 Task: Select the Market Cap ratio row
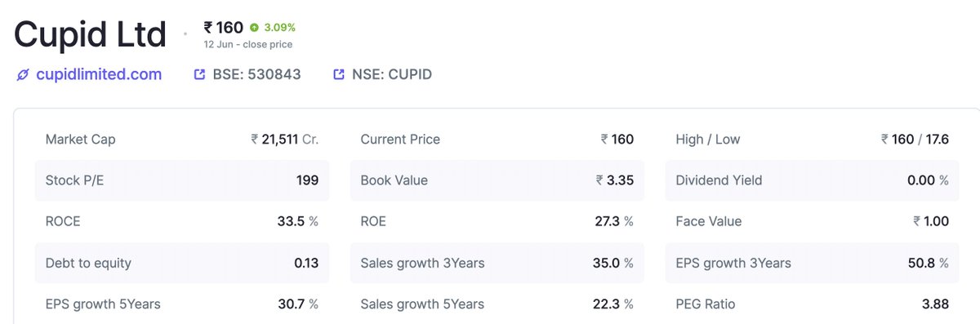coord(182,140)
